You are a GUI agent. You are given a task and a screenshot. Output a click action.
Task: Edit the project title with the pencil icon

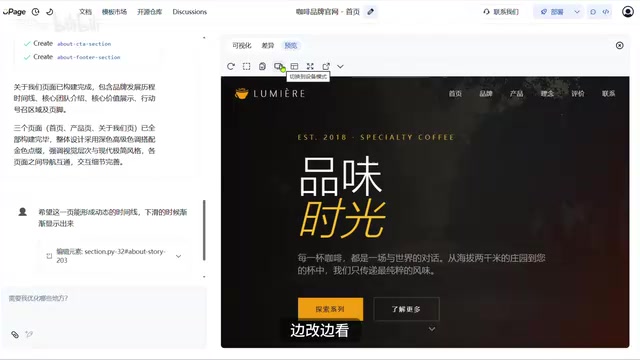(371, 12)
